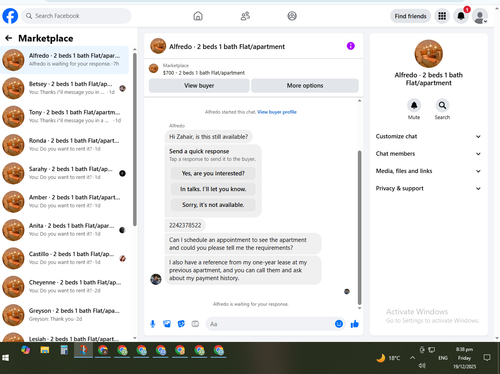
Task: Open Calculator from taskbar
Action: tap(64, 350)
